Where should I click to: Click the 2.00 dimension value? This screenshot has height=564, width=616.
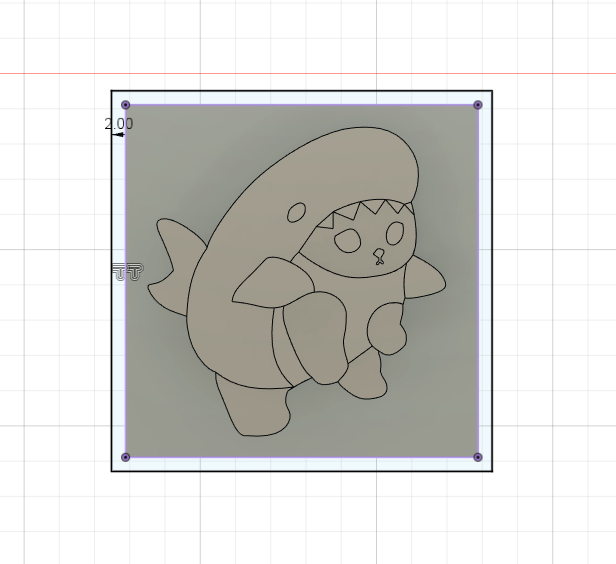(x=119, y=124)
